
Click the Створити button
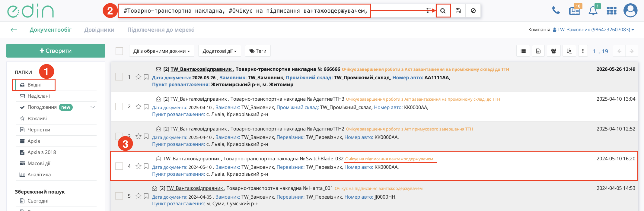56,51
